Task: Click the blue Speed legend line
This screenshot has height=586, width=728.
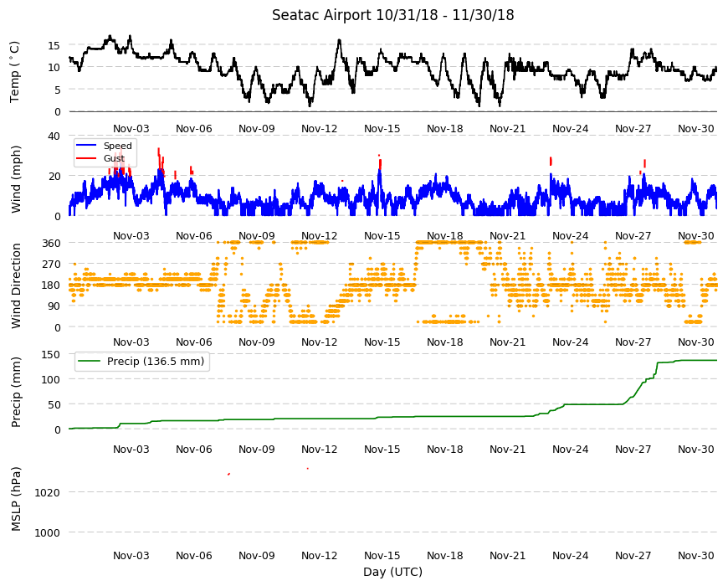Action: click(85, 146)
